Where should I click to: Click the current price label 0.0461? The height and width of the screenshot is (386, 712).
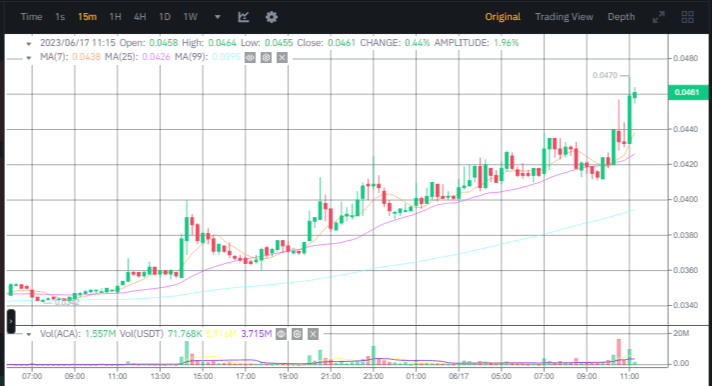[687, 92]
